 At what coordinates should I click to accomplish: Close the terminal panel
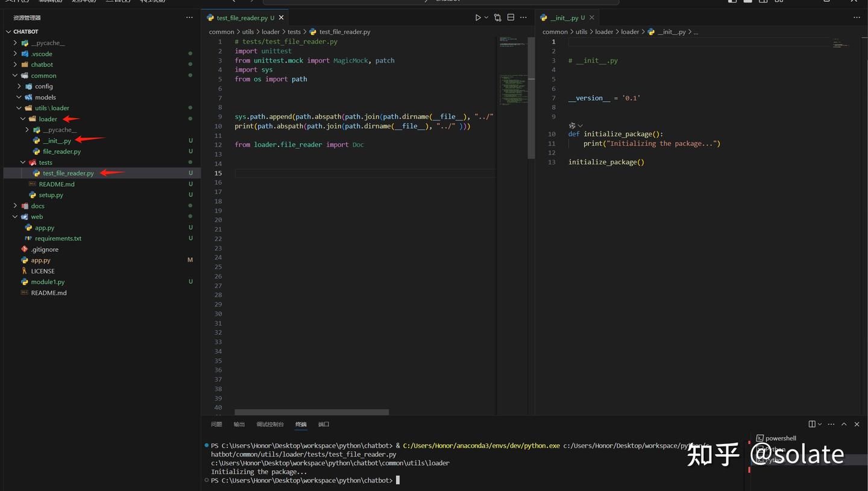pos(857,424)
